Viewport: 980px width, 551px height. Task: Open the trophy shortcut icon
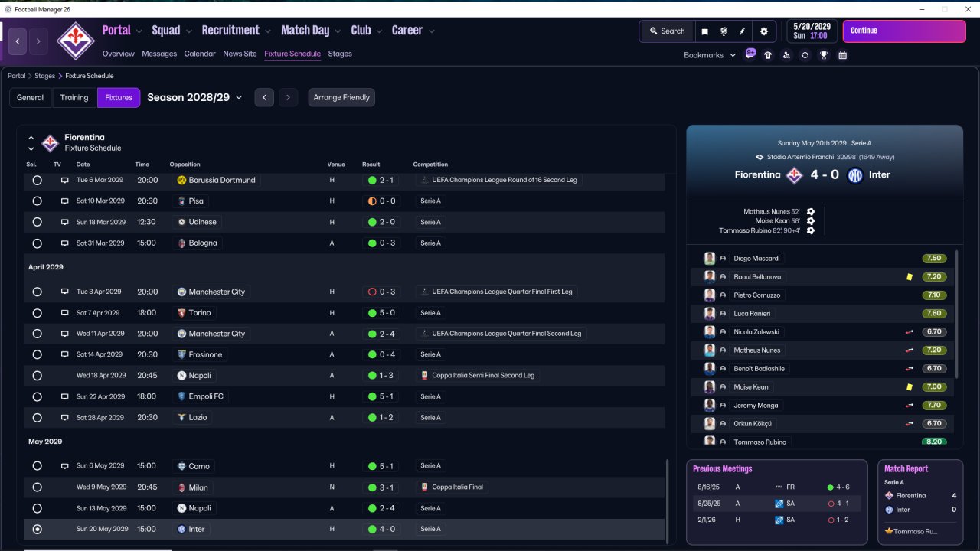click(x=824, y=55)
